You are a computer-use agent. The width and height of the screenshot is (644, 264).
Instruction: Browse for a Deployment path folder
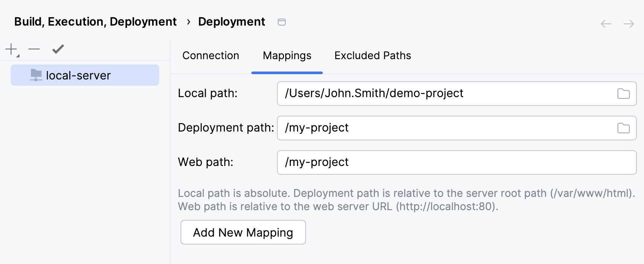tap(624, 128)
